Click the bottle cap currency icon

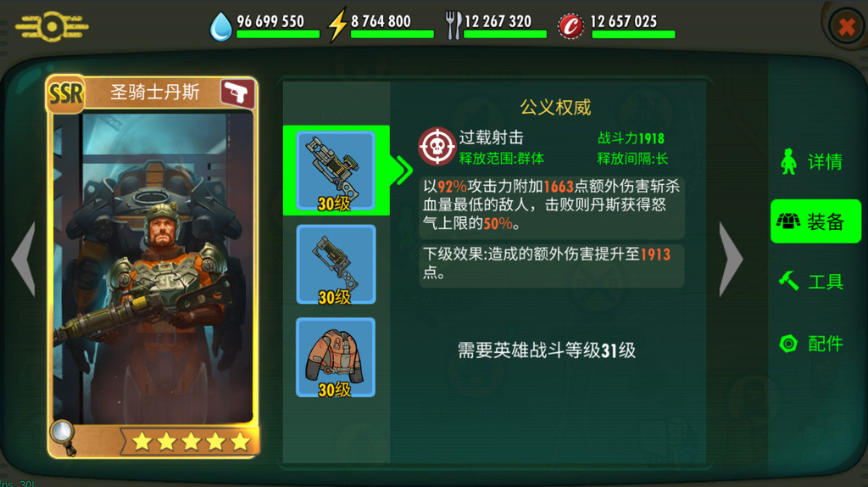[x=570, y=26]
